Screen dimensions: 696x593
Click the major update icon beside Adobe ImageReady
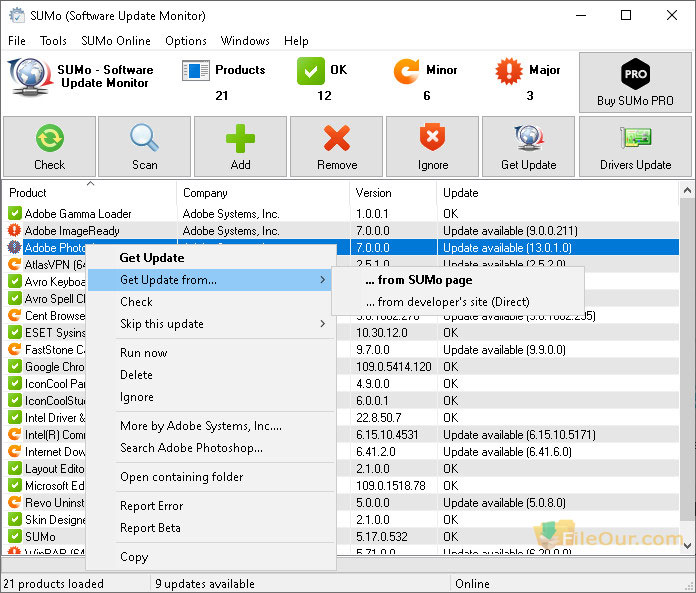(x=15, y=230)
